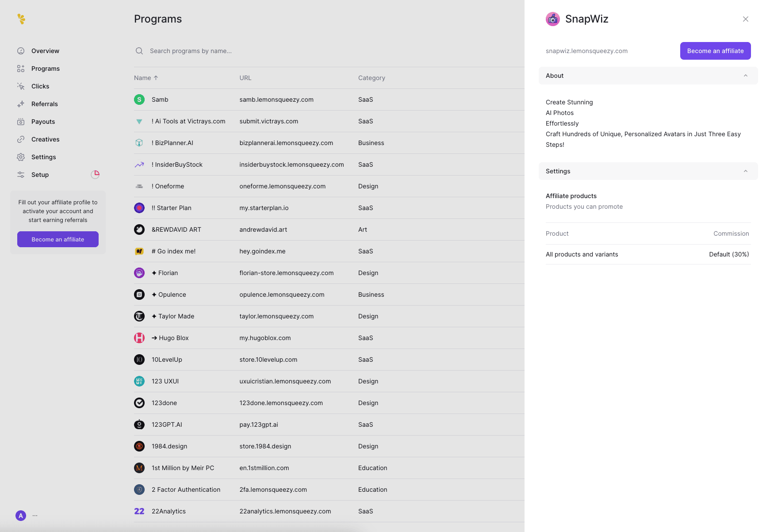This screenshot has height=532, width=770.
Task: Click the search programs by name field
Action: [265, 51]
